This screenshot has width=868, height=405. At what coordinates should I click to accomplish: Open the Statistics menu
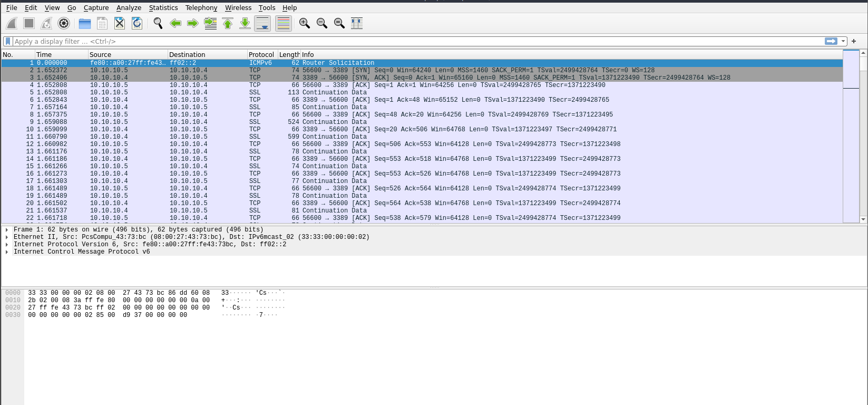163,8
